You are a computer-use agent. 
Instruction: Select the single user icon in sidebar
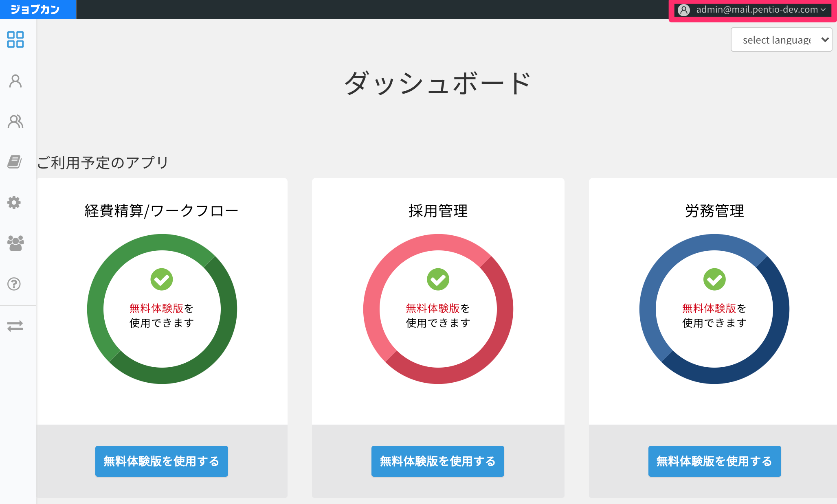[x=15, y=81]
